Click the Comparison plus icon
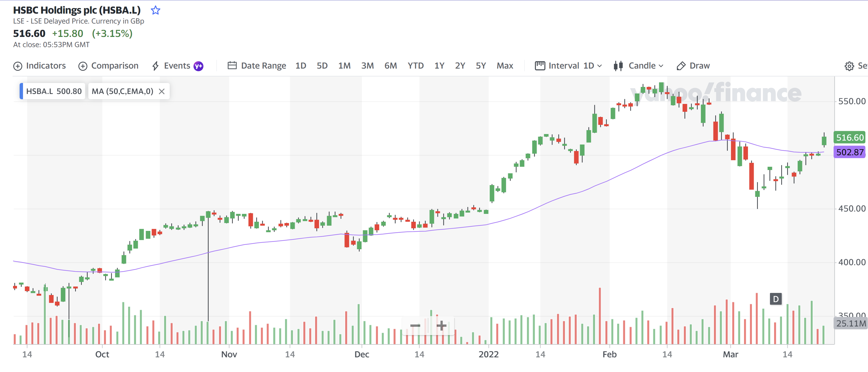The width and height of the screenshot is (868, 372). [83, 66]
